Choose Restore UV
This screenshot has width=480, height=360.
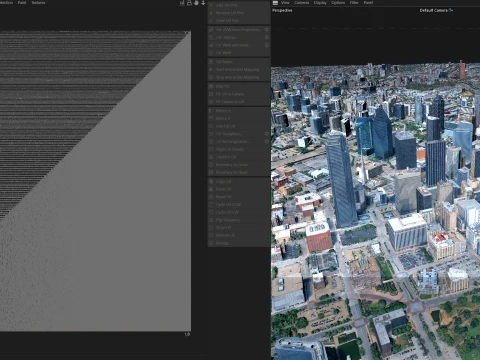click(x=239, y=235)
